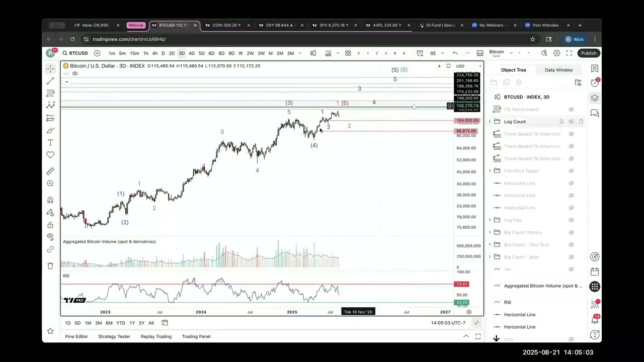
Task: Expand the Big Count - Uber Bull folder
Action: pos(490,245)
